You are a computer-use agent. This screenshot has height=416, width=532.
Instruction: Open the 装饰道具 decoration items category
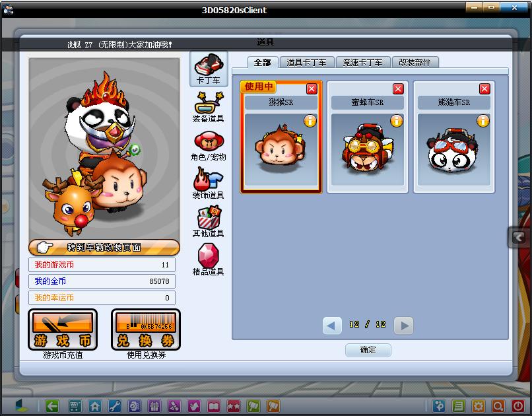coord(209,184)
